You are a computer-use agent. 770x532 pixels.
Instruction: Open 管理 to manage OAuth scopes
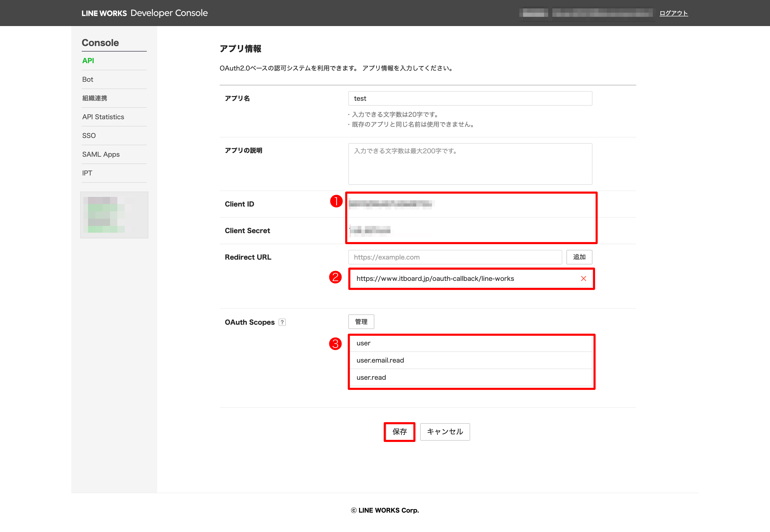click(x=361, y=322)
